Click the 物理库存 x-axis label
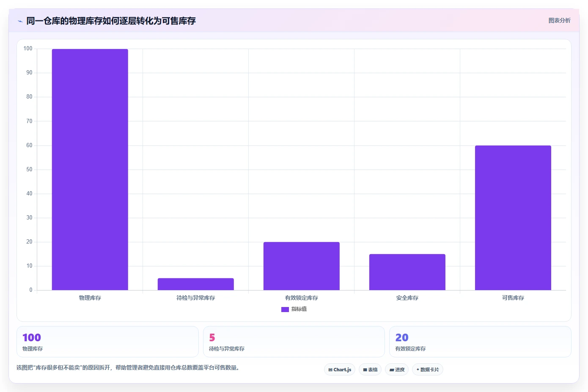 (90, 298)
